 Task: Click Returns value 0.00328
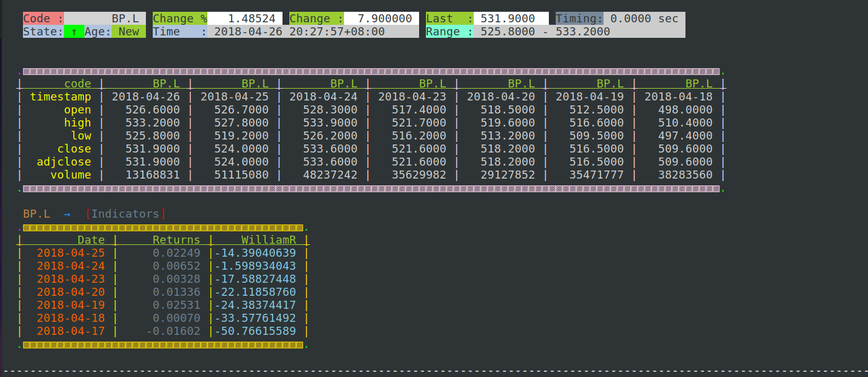(177, 279)
